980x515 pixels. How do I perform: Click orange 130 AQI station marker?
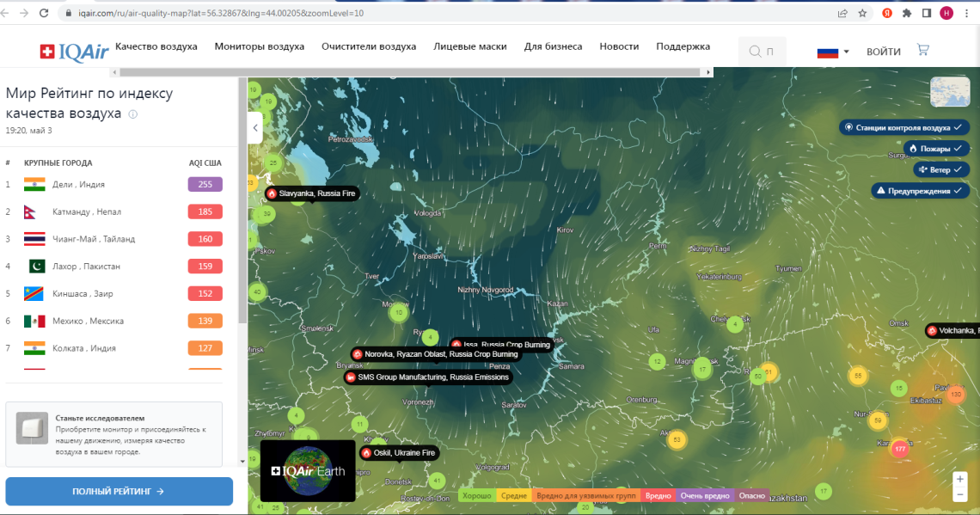[x=956, y=395]
